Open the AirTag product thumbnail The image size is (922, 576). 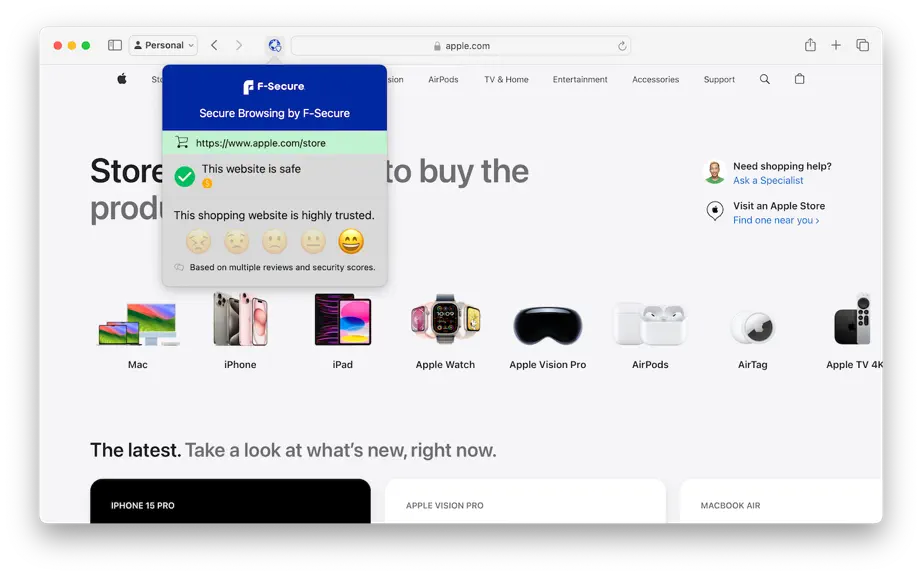753,327
